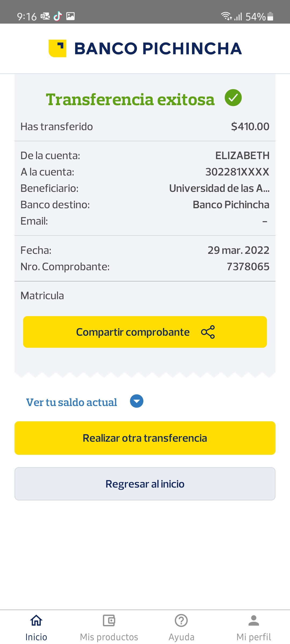
Task: Tap the green success checkmark icon
Action: point(233,98)
